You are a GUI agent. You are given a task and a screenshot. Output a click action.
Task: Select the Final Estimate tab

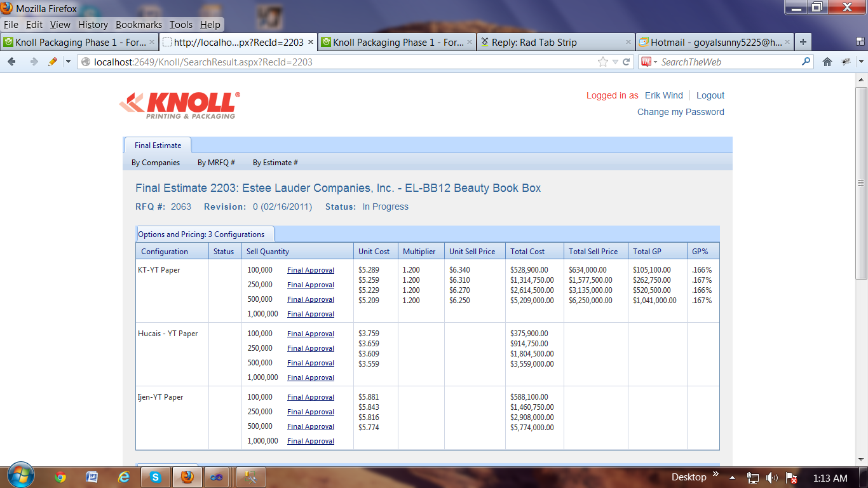(x=158, y=145)
